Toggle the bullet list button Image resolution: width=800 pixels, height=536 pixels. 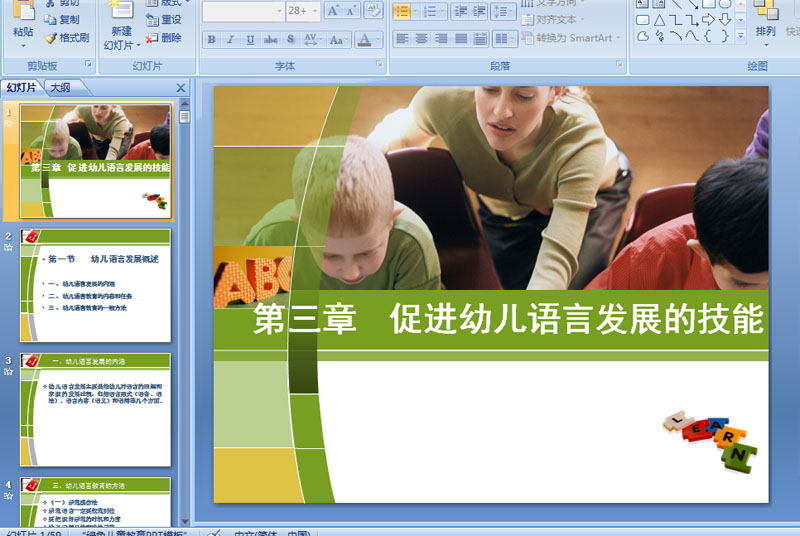[402, 12]
